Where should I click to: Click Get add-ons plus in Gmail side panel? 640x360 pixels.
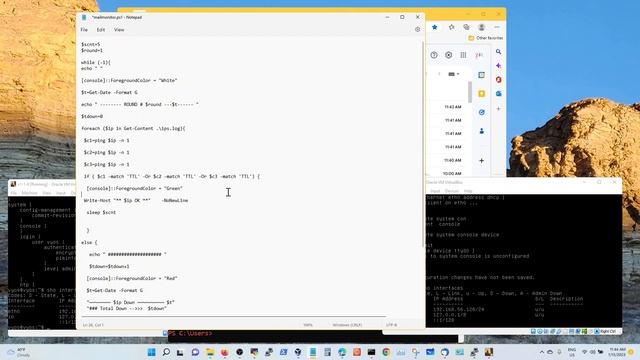coord(482,161)
